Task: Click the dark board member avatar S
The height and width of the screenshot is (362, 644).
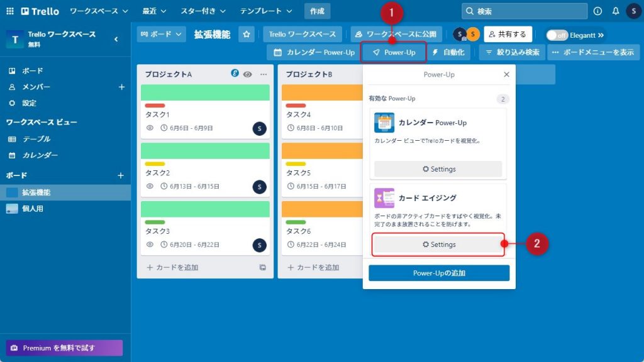Action: pos(460,35)
